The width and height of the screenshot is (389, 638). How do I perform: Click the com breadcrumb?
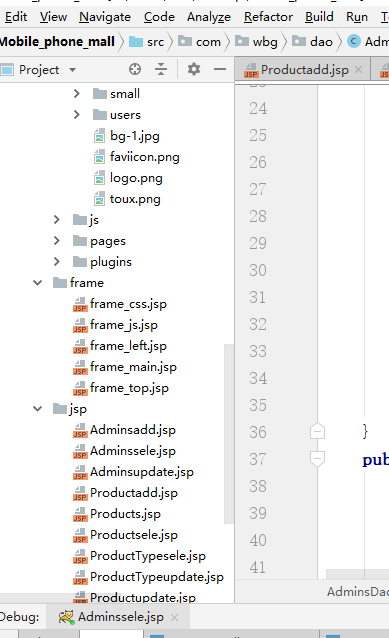click(199, 42)
